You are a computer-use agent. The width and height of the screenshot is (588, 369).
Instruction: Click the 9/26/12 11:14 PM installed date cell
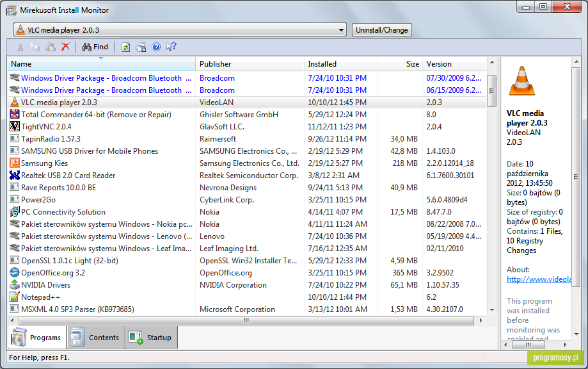pyautogui.click(x=337, y=139)
